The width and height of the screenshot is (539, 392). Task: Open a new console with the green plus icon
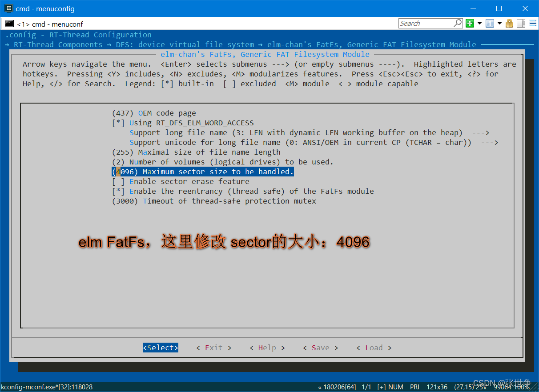pyautogui.click(x=470, y=23)
